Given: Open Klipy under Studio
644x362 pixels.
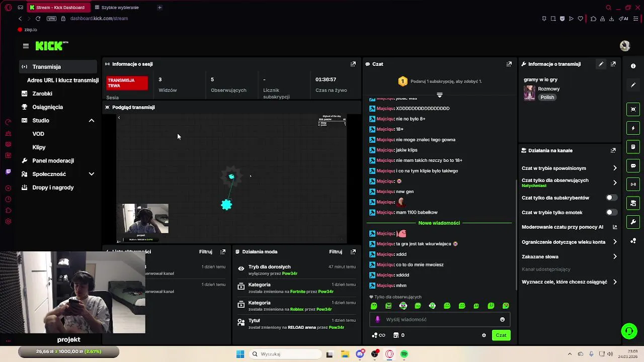Looking at the screenshot, I should coord(39,147).
